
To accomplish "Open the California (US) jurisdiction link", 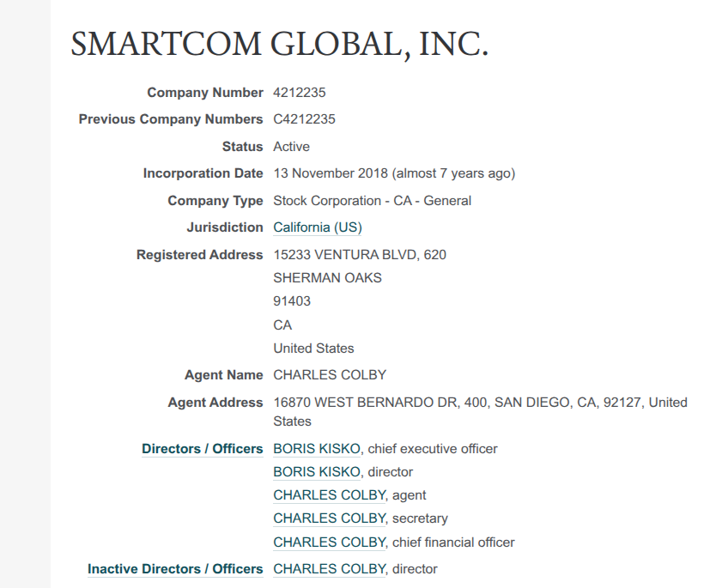I will click(317, 227).
